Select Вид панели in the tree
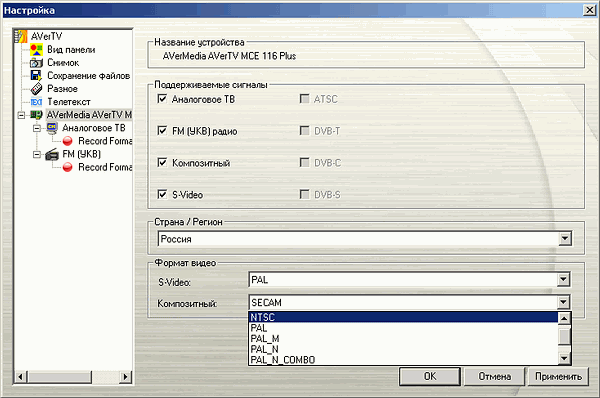This screenshot has width=600, height=398. click(71, 50)
